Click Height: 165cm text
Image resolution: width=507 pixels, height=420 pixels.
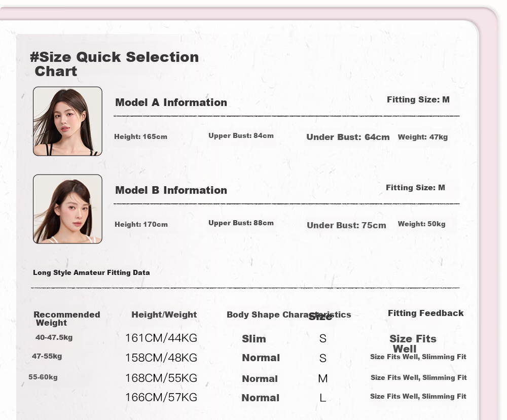tap(140, 136)
